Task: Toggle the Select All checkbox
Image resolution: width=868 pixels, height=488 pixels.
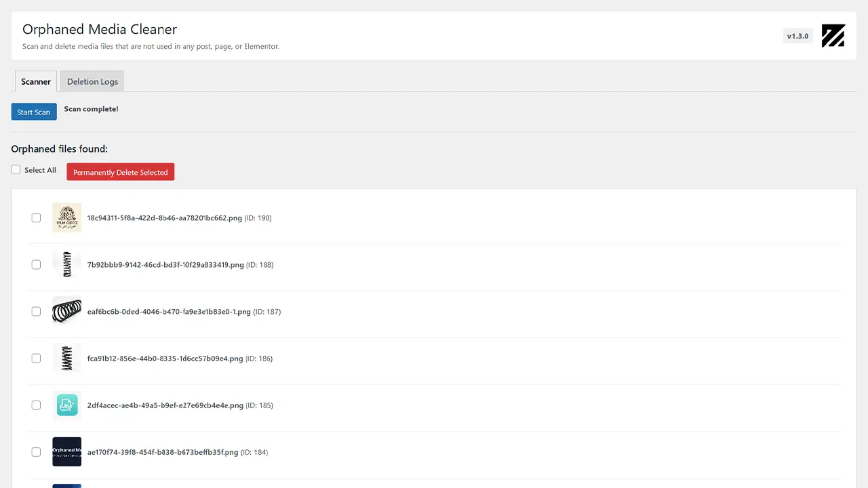Action: coord(16,170)
